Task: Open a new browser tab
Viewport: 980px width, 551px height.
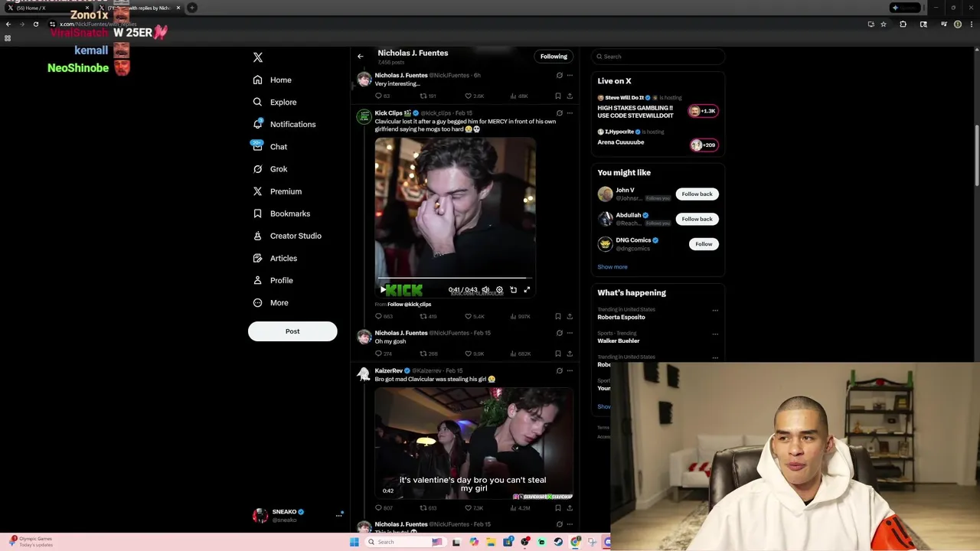Action: coord(191,8)
